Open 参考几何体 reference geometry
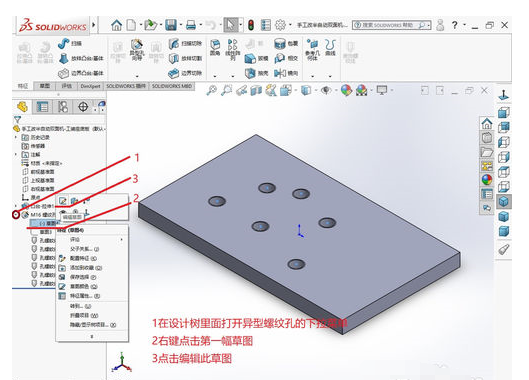The image size is (529, 380). pyautogui.click(x=312, y=50)
